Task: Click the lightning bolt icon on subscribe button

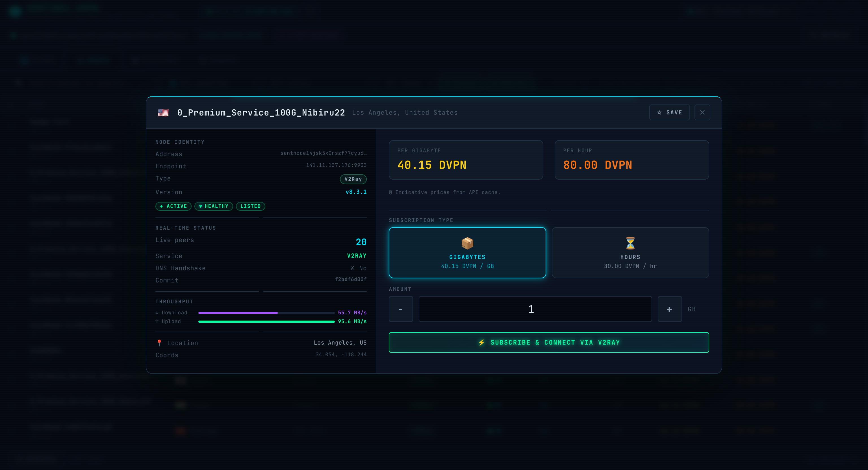Action: (x=481, y=343)
